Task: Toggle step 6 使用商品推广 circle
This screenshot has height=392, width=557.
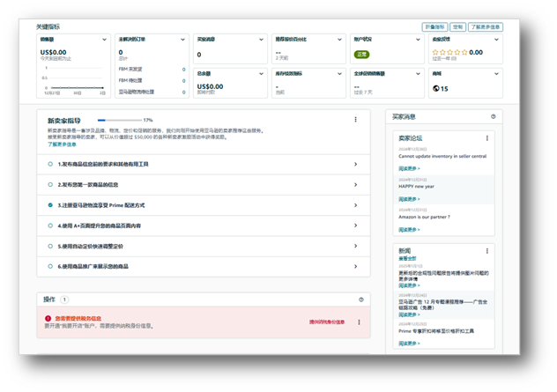Action: click(x=50, y=266)
